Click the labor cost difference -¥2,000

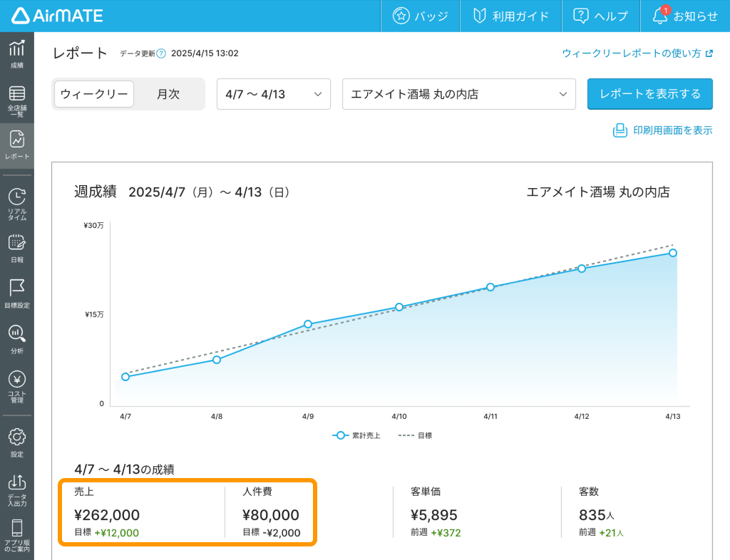click(281, 533)
